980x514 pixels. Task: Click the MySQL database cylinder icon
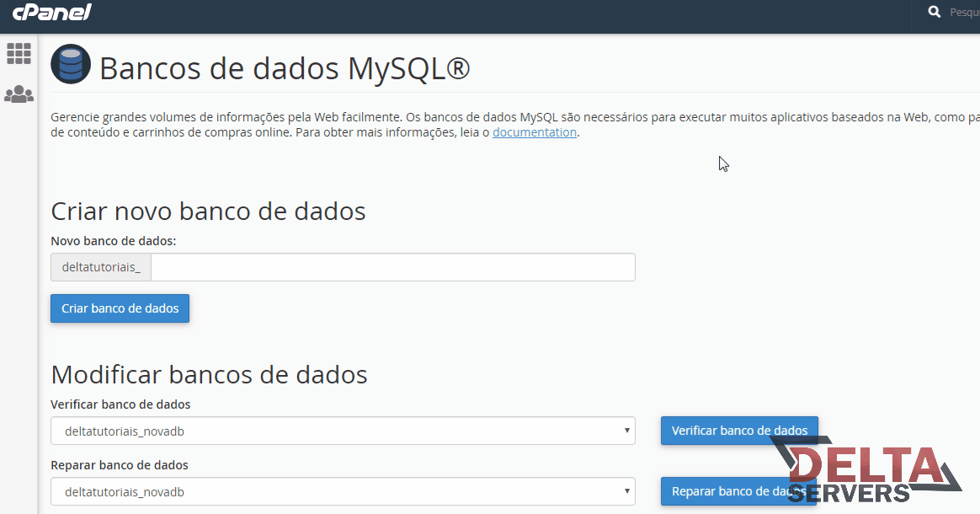click(x=71, y=64)
